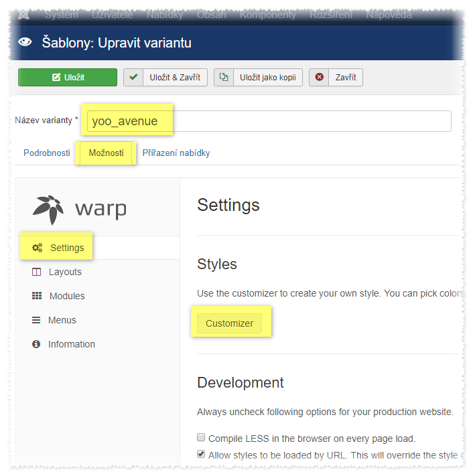
Task: Open the Nabídky menu
Action: (165, 15)
